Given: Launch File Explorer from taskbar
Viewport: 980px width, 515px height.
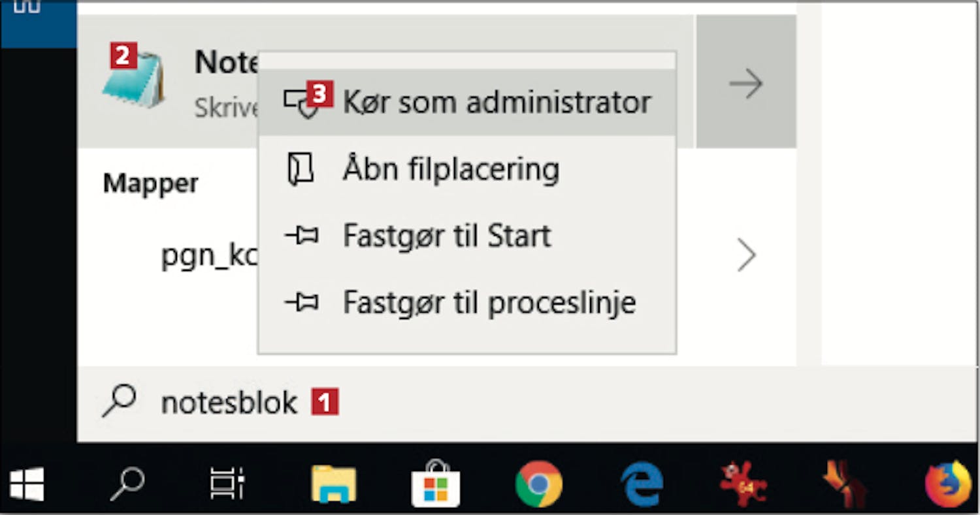Looking at the screenshot, I should [334, 484].
